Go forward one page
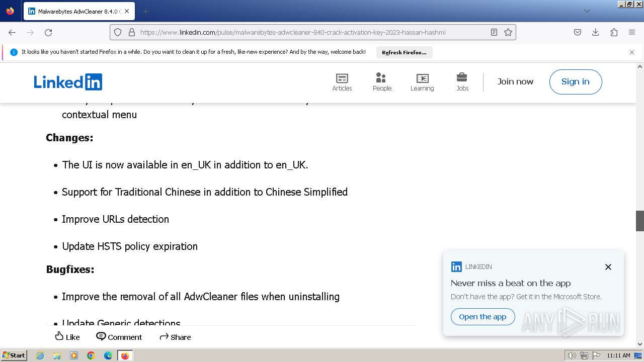 point(30,32)
